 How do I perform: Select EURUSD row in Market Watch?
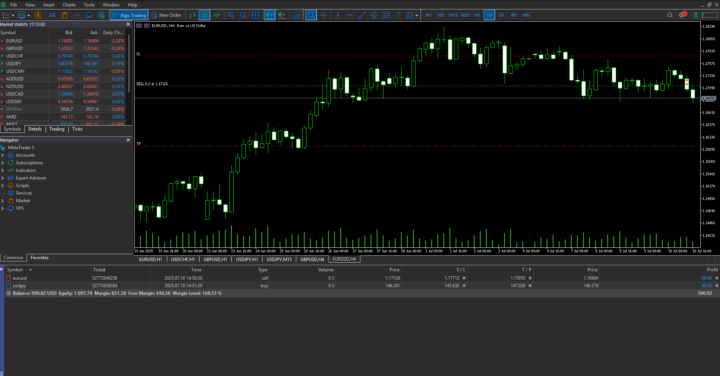click(63, 41)
